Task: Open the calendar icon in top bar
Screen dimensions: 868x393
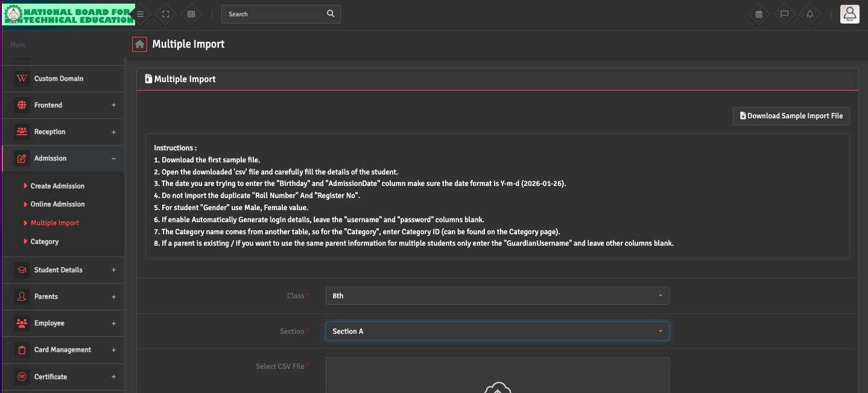Action: point(759,14)
